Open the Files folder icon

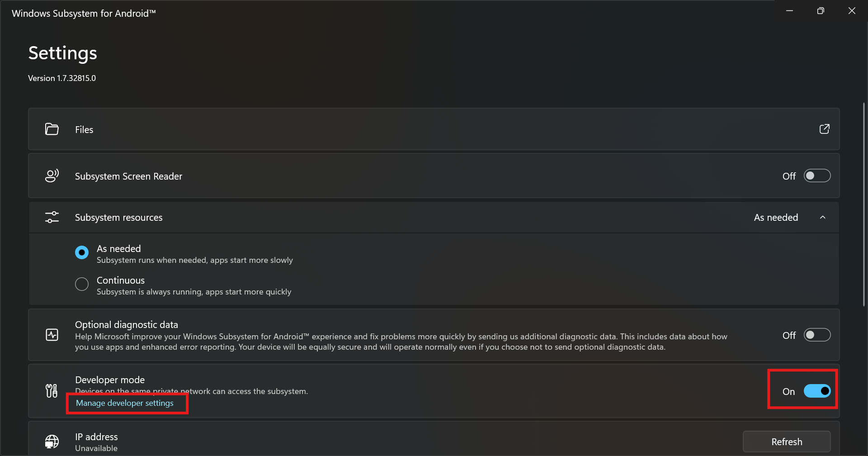(x=52, y=129)
